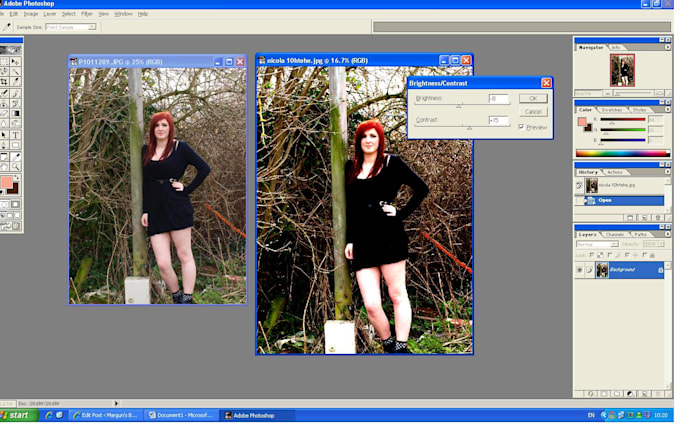This screenshot has width=680, height=425.
Task: Open the History panel flyout menu arrow
Action: (x=668, y=172)
